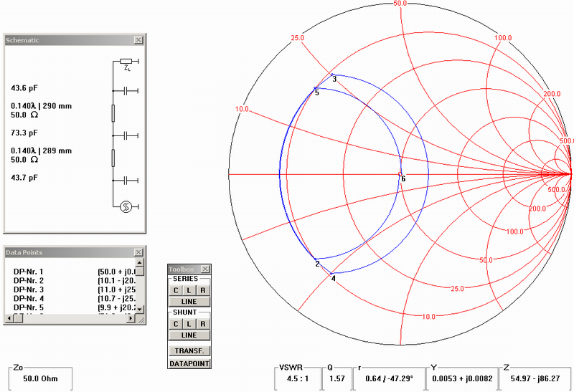Click the Data Points scroll down arrow
574x392 pixels.
[139, 309]
